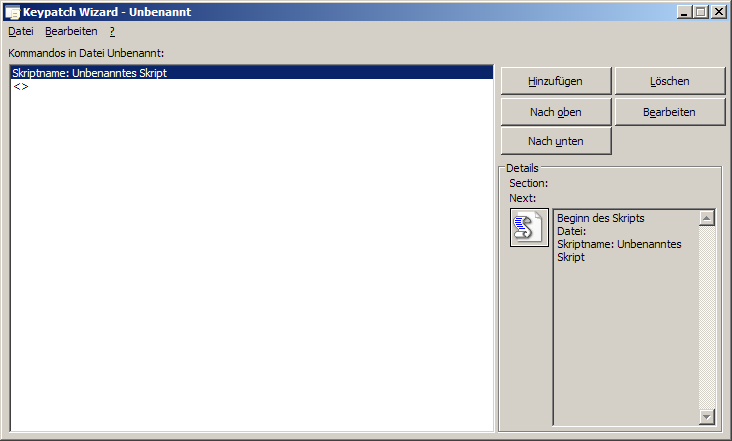Viewport: 732px width, 441px height.
Task: Click the Details scrollbar down arrow
Action: [707, 416]
